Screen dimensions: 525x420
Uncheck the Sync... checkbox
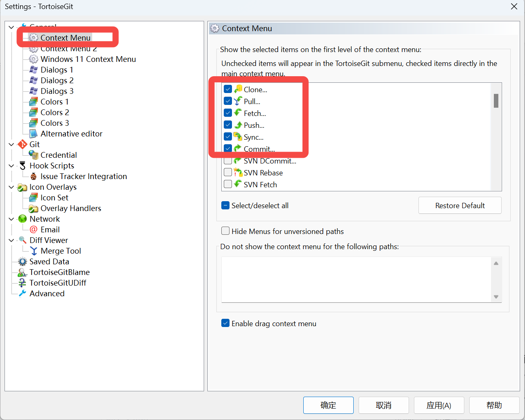228,136
